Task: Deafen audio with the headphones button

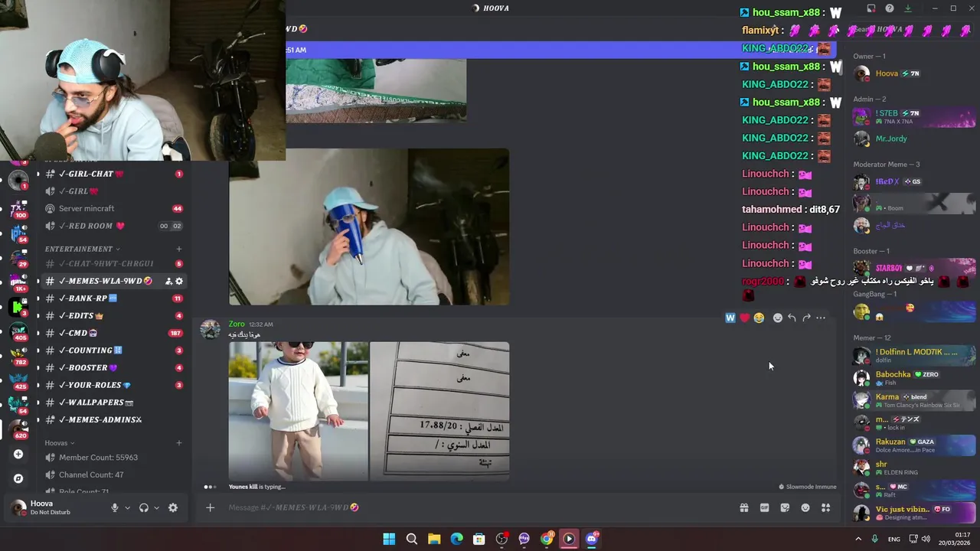Action: tap(143, 507)
